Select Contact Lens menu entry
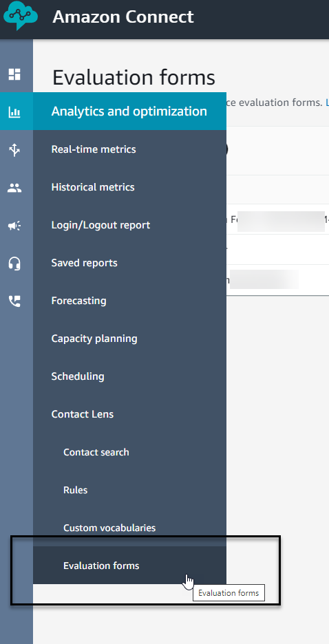This screenshot has width=329, height=644. (129, 414)
